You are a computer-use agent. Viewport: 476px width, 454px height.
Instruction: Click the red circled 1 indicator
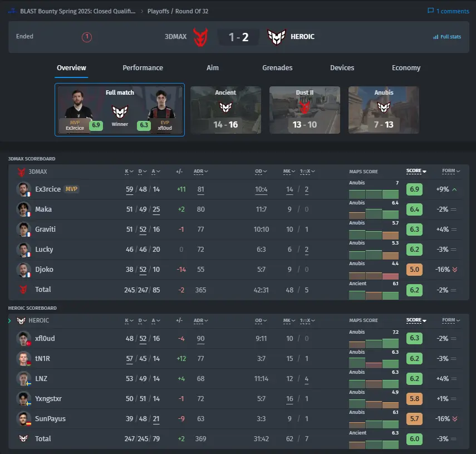pos(86,37)
